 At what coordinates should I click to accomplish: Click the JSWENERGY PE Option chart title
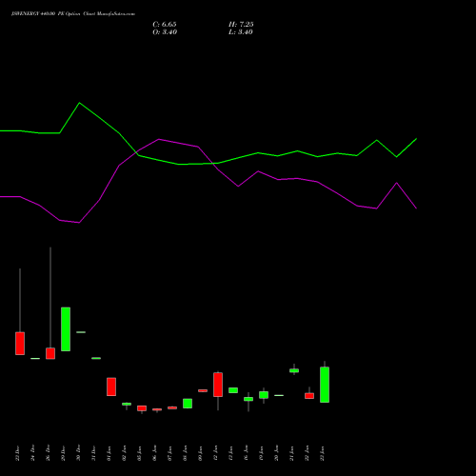pos(73,14)
